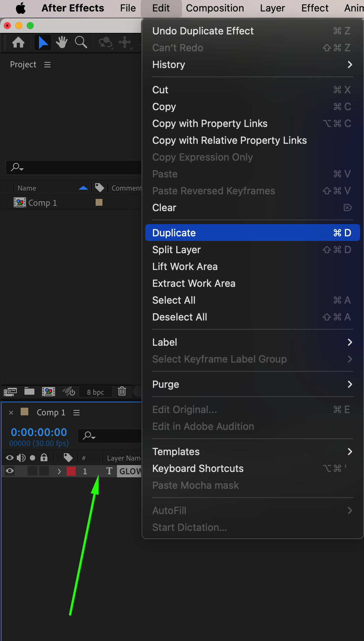The width and height of the screenshot is (364, 641).
Task: Select the GLOW layer name in timeline
Action: pos(130,471)
